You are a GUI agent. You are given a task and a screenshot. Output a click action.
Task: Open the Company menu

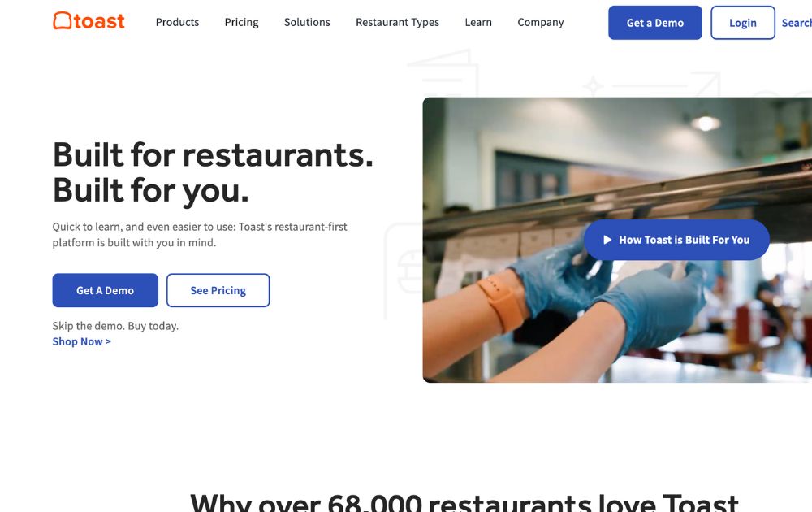(x=541, y=22)
